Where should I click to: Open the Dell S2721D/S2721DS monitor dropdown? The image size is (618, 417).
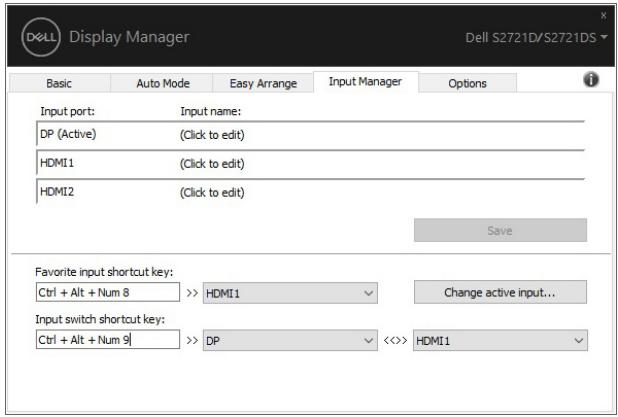pos(536,37)
